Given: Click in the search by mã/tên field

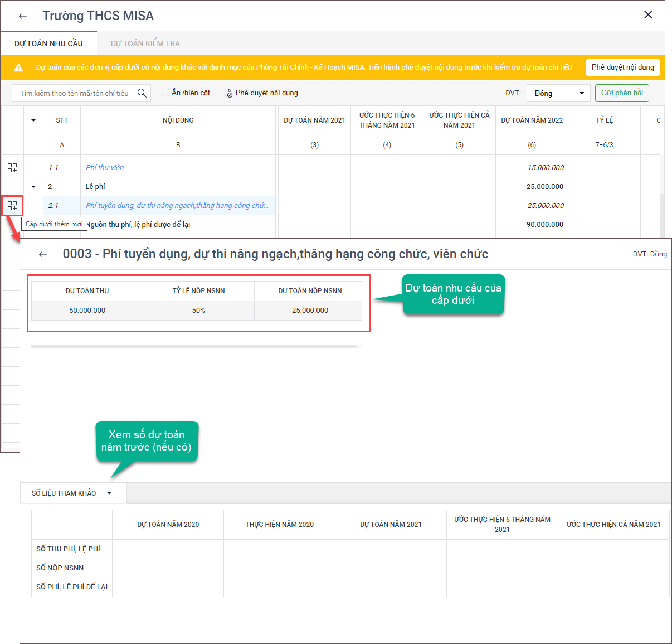Looking at the screenshot, I should (x=74, y=93).
